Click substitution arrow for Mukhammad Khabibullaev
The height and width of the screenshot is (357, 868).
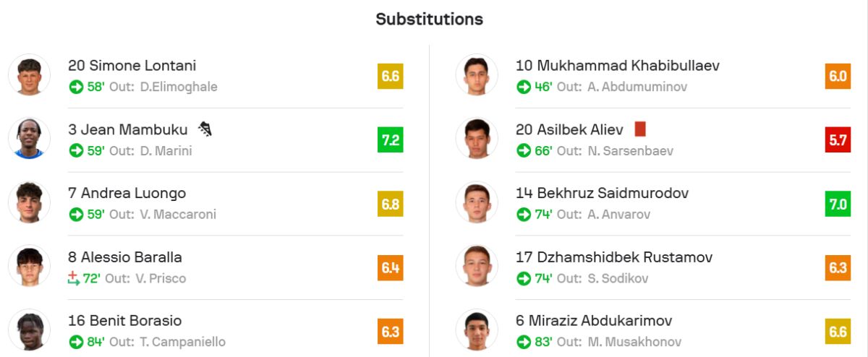point(524,87)
